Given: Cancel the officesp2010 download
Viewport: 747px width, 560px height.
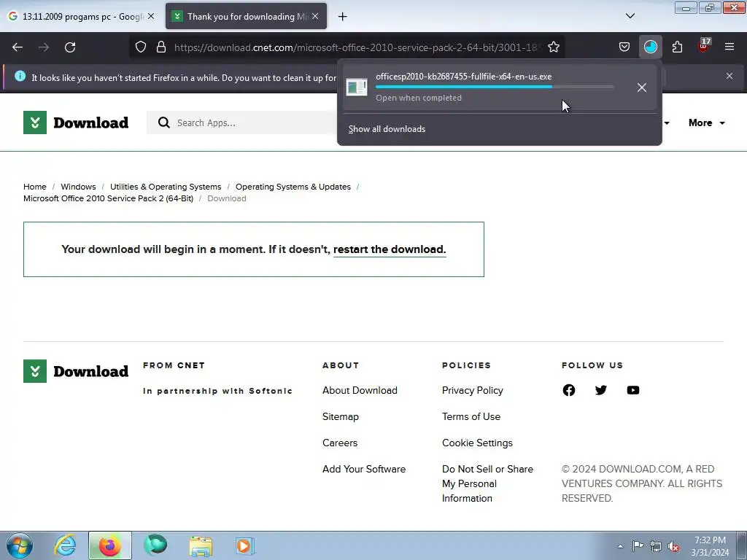Looking at the screenshot, I should tap(642, 87).
